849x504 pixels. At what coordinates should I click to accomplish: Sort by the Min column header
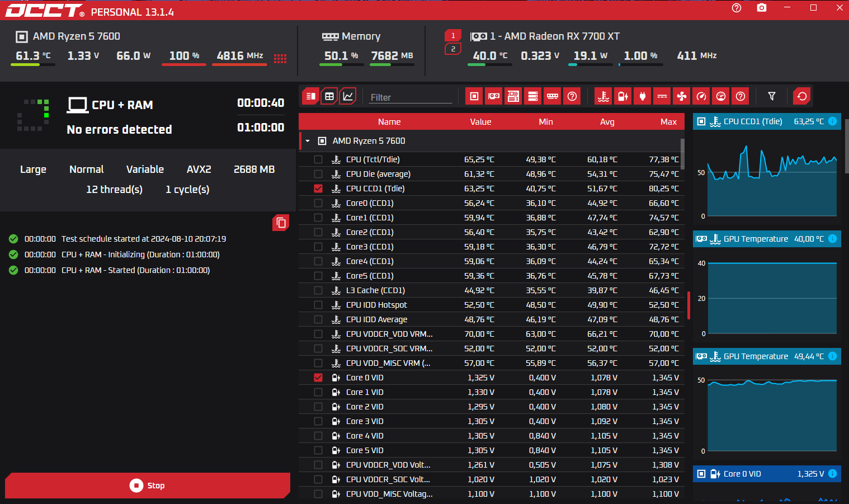pos(546,121)
